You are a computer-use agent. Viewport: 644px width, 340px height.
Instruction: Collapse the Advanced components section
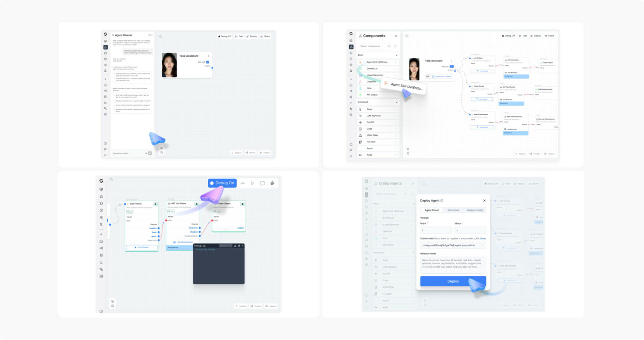pyautogui.click(x=396, y=102)
